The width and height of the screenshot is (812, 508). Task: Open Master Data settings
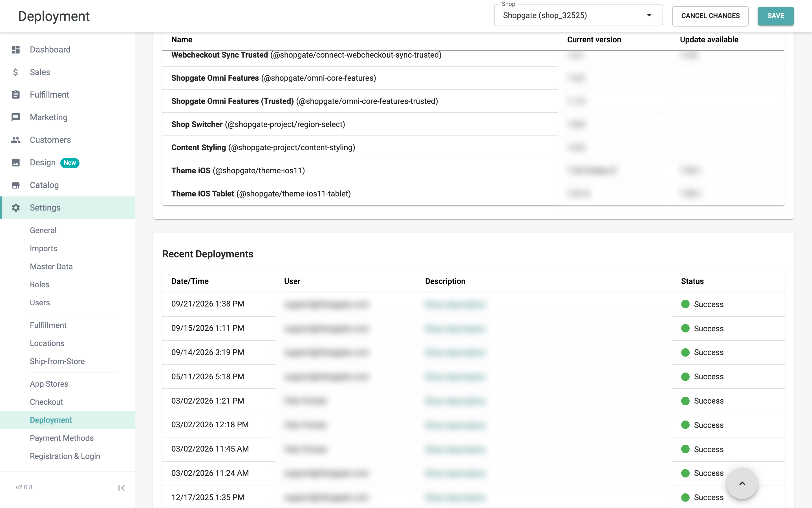51,266
